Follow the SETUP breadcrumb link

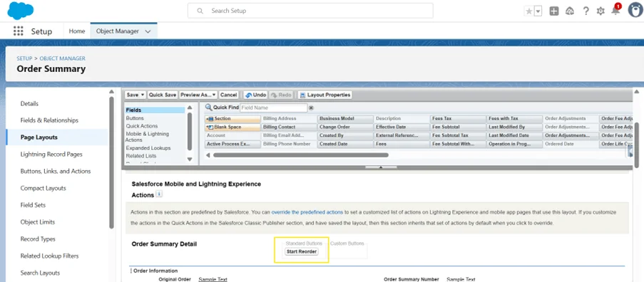(24, 58)
